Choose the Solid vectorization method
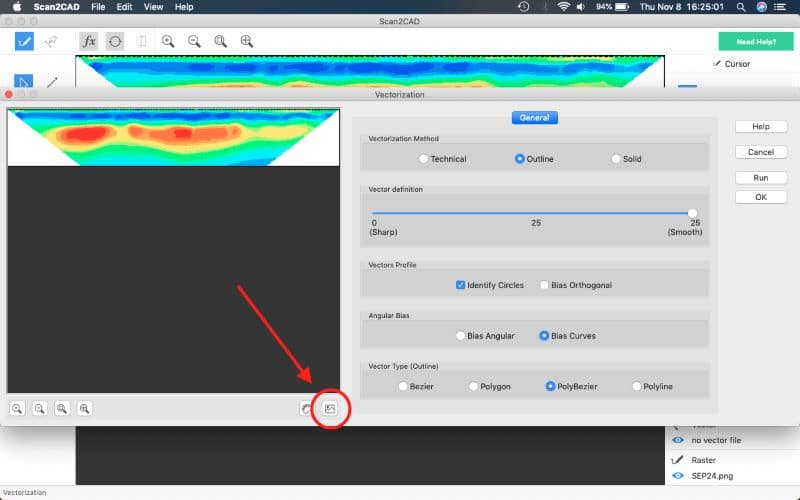This screenshot has width=800, height=500. pos(616,159)
